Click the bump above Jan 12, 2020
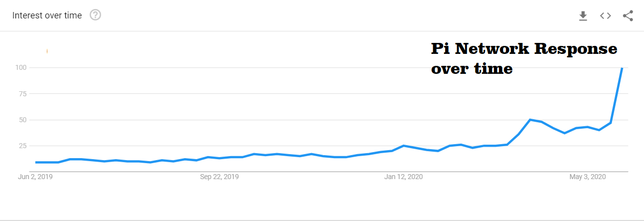The height and width of the screenshot is (221, 644). [403, 146]
